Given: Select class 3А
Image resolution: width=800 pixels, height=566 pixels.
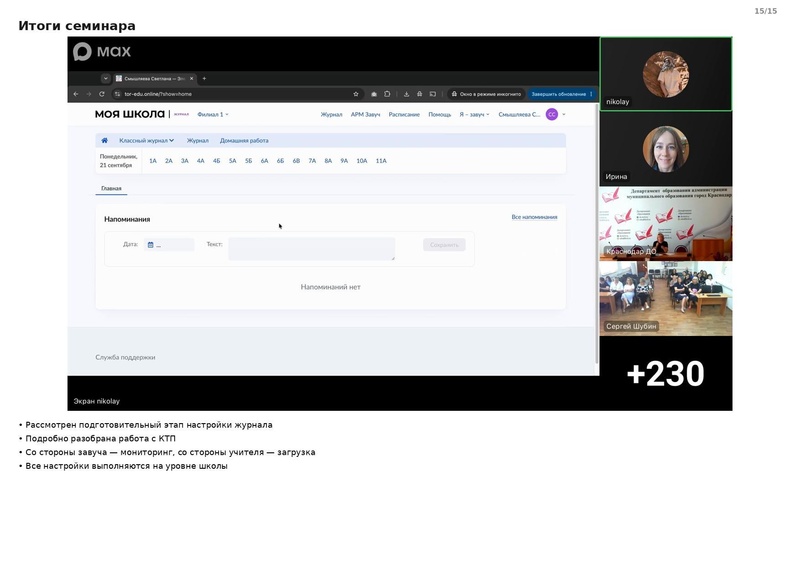Looking at the screenshot, I should coord(185,161).
